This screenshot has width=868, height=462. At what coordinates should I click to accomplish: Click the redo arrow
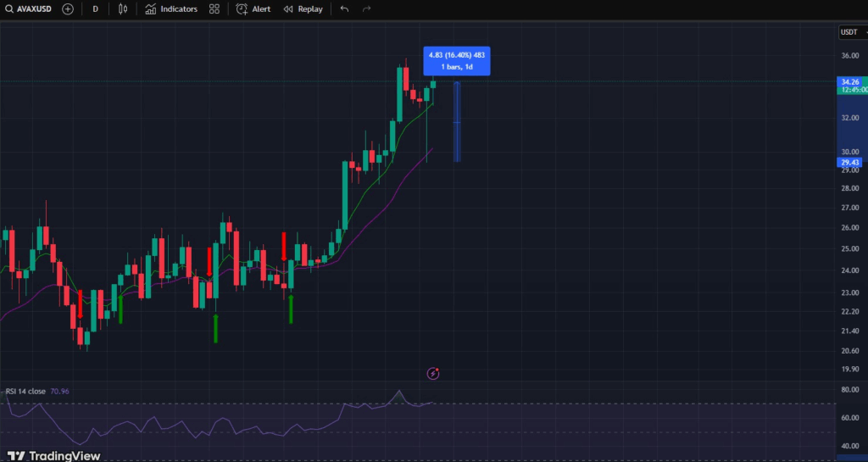[366, 8]
